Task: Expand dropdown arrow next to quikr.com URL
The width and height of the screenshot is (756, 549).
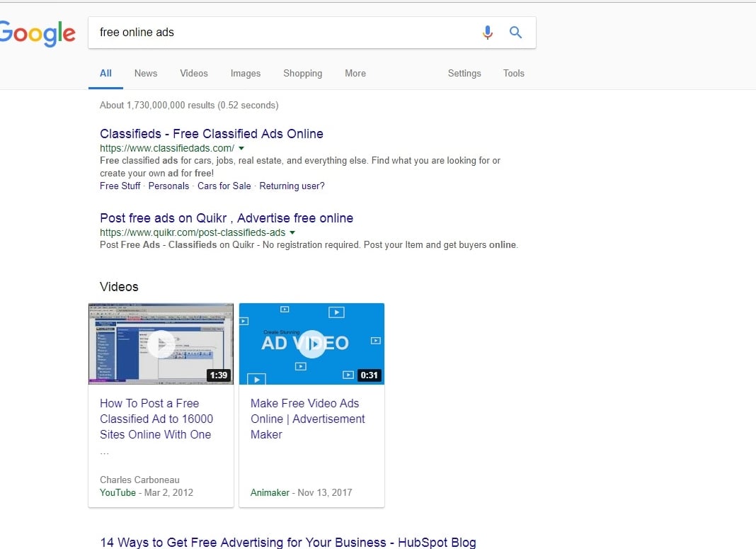Action: click(292, 232)
